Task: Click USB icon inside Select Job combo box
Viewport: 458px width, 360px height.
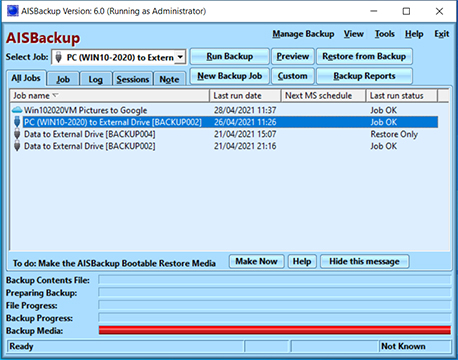Action: pos(58,57)
